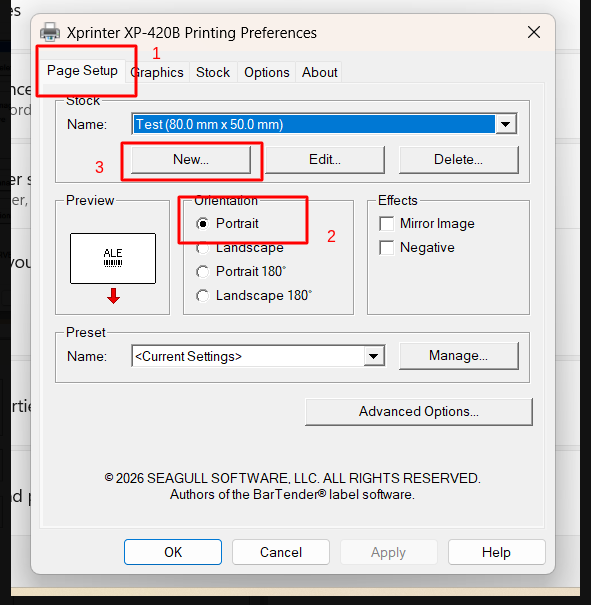Open the Graphics tab
Screen dimensions: 591x605
[157, 73]
